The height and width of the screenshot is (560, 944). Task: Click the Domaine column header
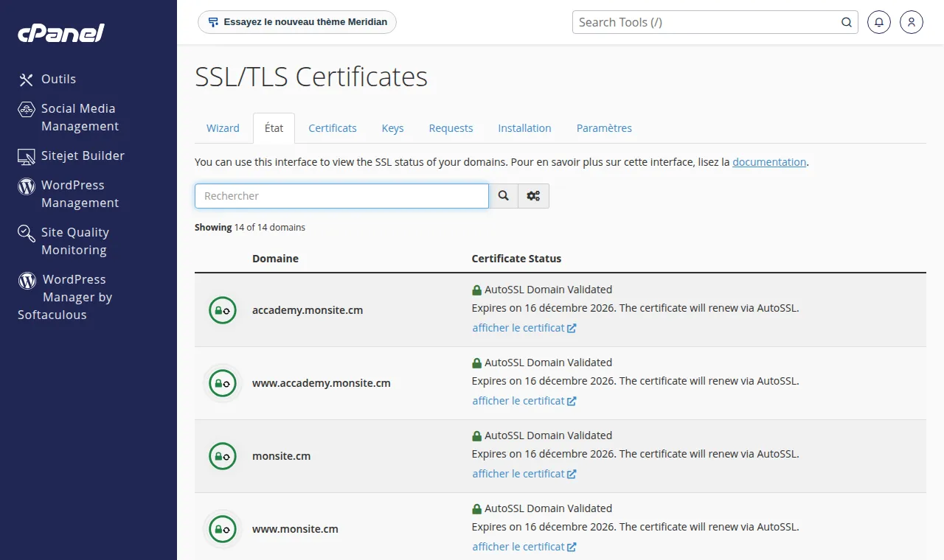click(x=275, y=259)
